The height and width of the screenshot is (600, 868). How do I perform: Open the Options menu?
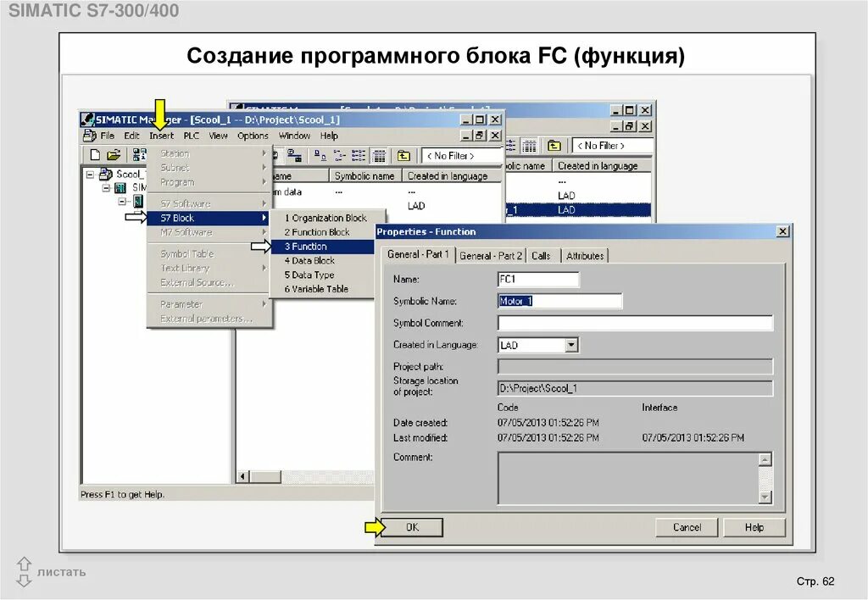(253, 136)
